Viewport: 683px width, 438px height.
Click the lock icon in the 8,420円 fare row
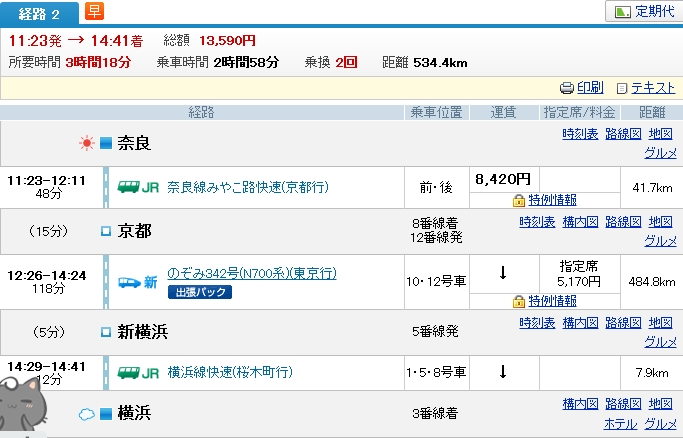click(x=518, y=201)
